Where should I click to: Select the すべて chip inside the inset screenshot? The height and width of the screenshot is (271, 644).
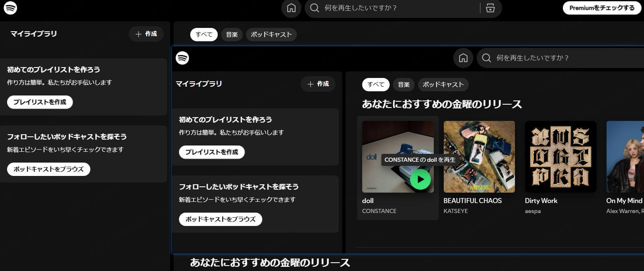click(x=376, y=85)
